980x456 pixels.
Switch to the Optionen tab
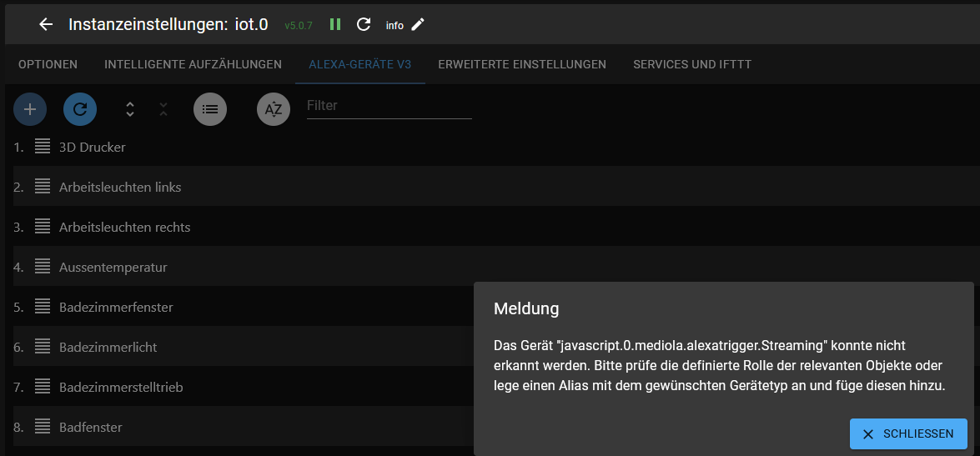click(48, 64)
